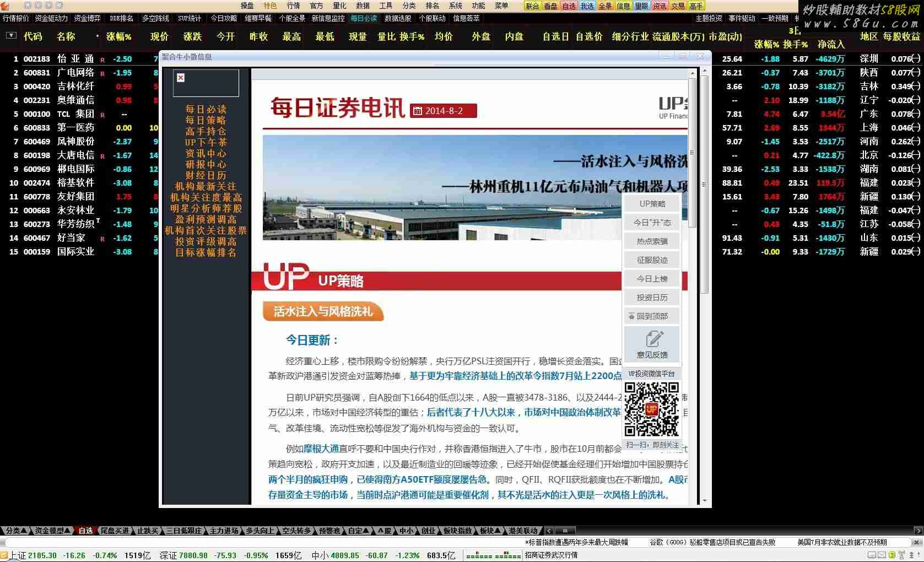Screen dimensions: 924x562
Task: Click the keyboard icon in status bar
Action: pyautogui.click(x=872, y=555)
